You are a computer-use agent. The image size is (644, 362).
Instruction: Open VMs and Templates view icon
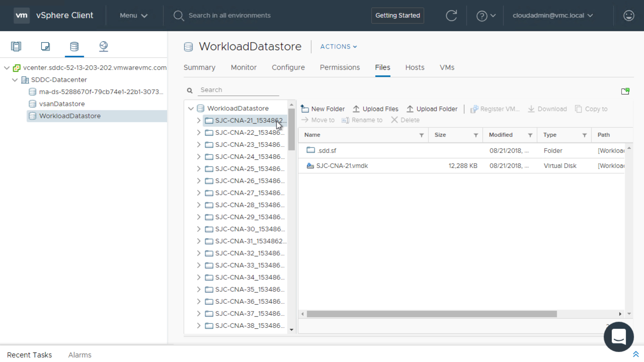[x=45, y=46]
